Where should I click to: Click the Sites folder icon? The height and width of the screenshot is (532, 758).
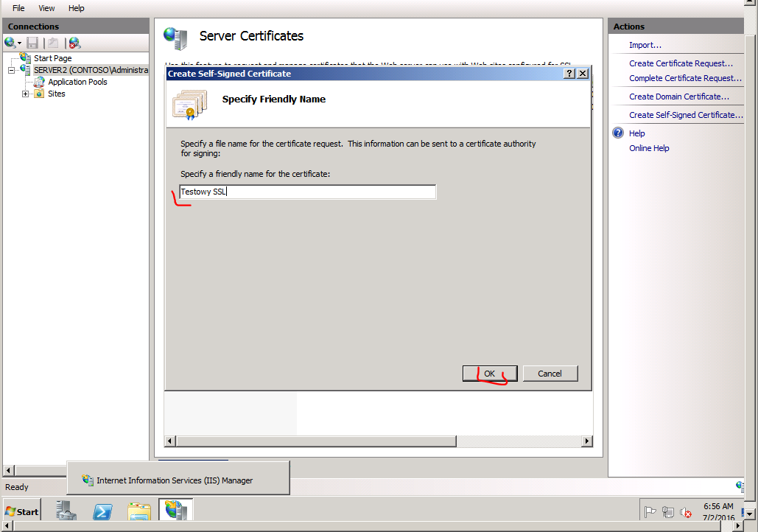click(40, 94)
